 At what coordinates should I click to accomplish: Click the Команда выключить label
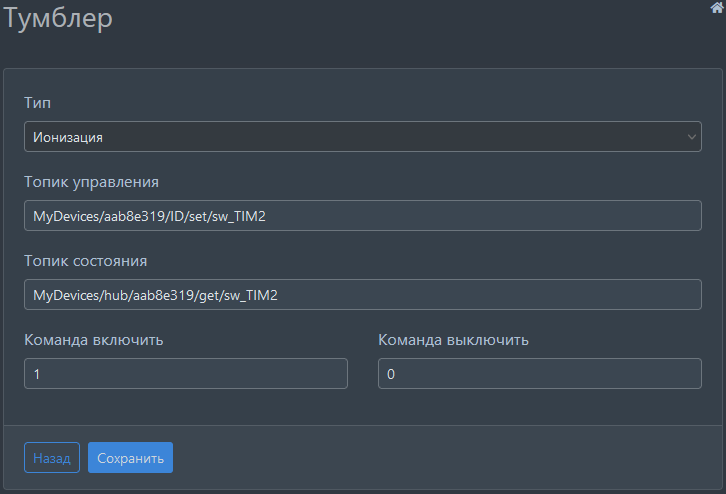pyautogui.click(x=453, y=340)
